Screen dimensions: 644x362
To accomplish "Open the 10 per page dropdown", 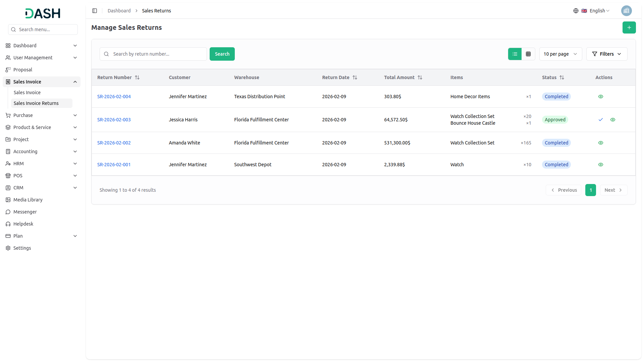I will (560, 54).
